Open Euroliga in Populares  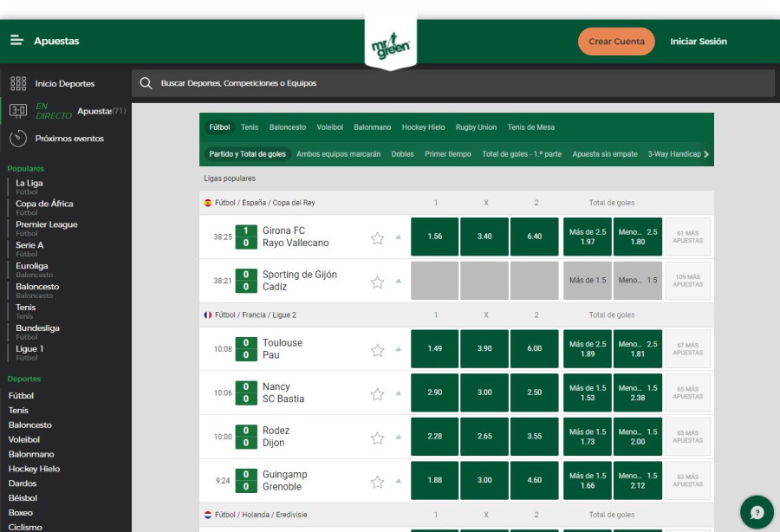pyautogui.click(x=34, y=269)
